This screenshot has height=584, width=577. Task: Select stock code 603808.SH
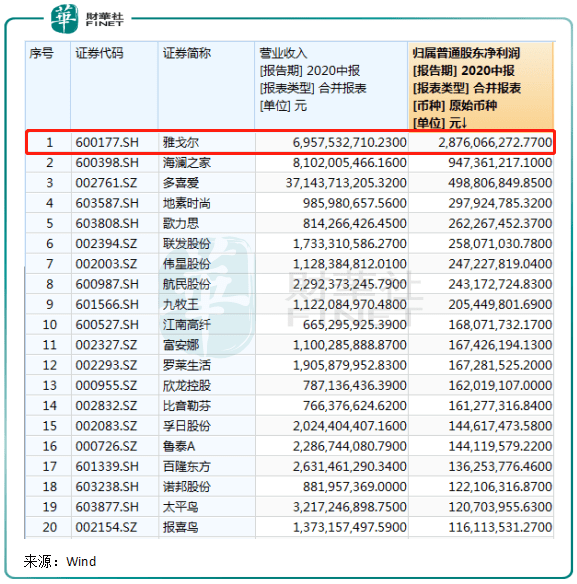[107, 223]
